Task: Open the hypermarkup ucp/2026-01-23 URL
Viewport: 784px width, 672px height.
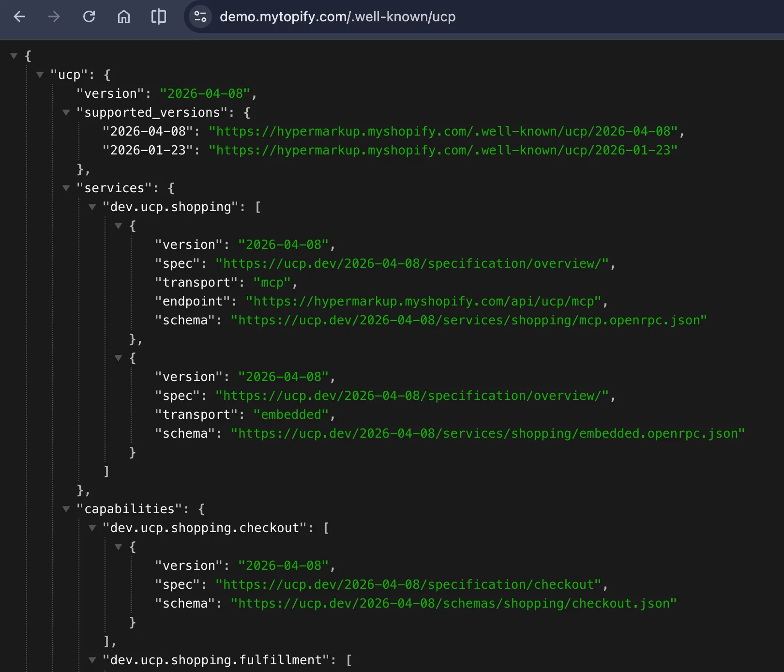Action: click(x=443, y=150)
